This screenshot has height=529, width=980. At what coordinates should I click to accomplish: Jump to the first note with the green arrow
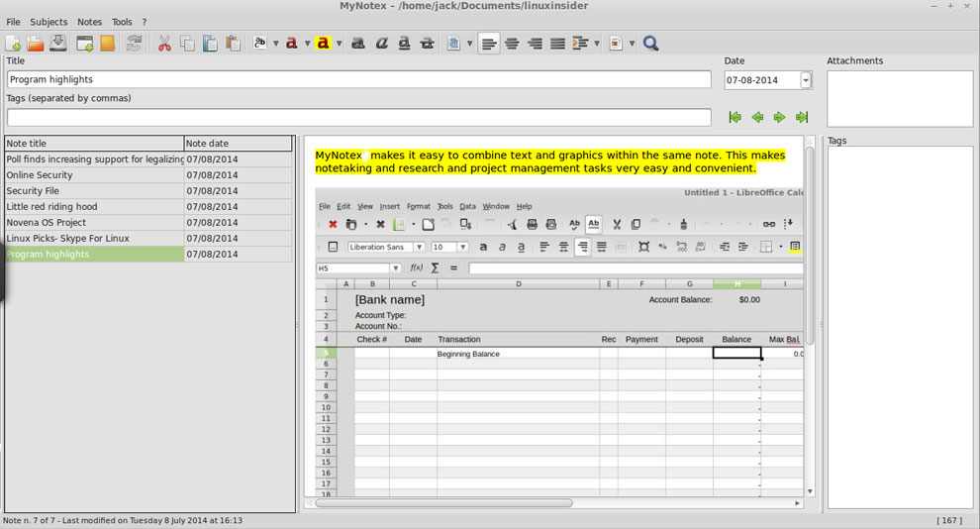pos(735,117)
